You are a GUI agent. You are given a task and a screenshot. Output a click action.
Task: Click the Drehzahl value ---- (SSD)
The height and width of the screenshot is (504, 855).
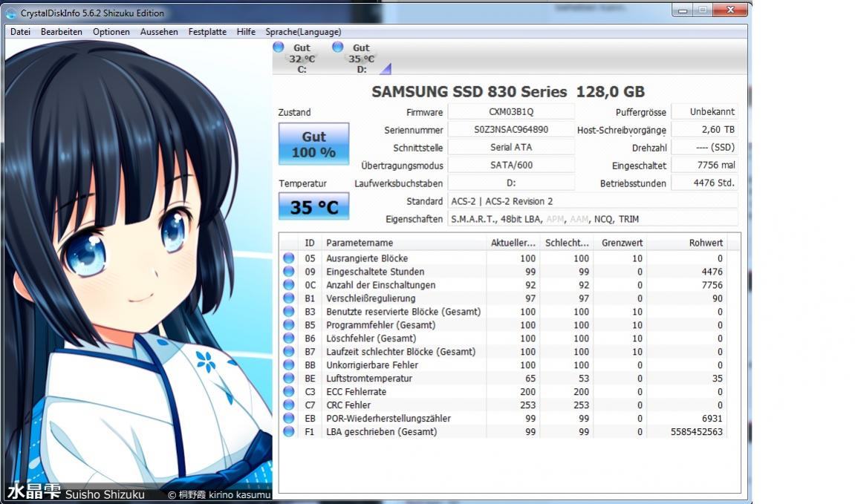704,147
